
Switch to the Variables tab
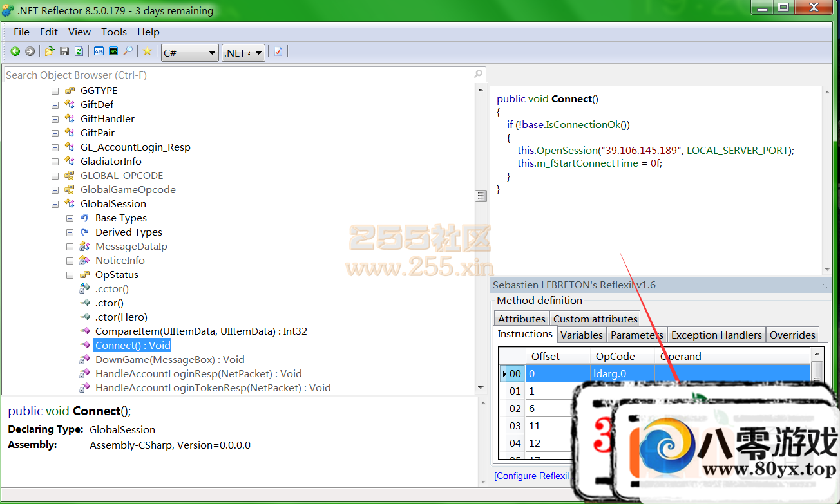point(582,335)
